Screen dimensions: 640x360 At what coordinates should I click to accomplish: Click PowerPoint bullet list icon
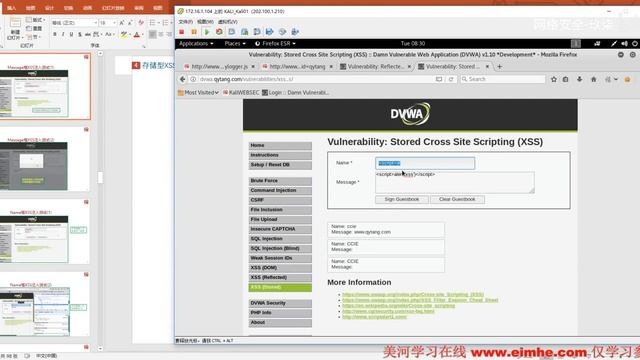[x=152, y=23]
